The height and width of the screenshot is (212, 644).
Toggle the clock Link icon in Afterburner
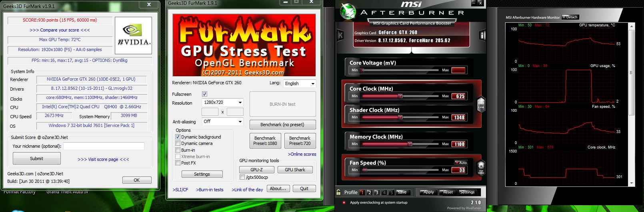[481, 104]
